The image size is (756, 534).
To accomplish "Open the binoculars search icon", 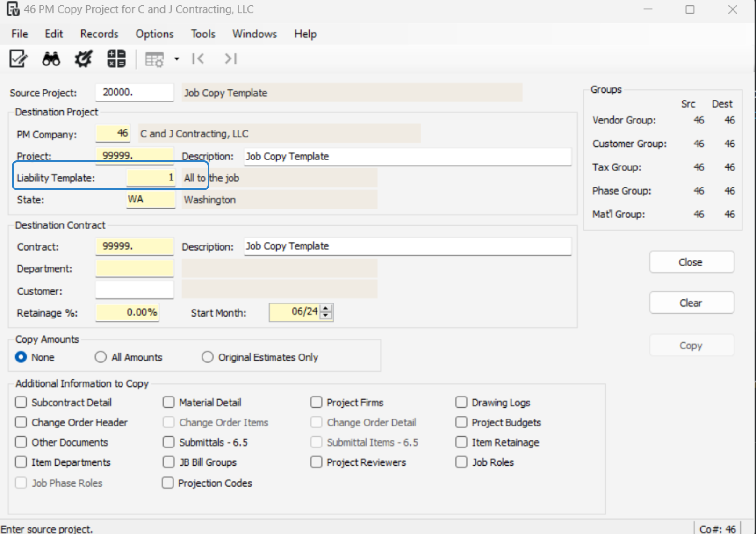I will point(51,59).
